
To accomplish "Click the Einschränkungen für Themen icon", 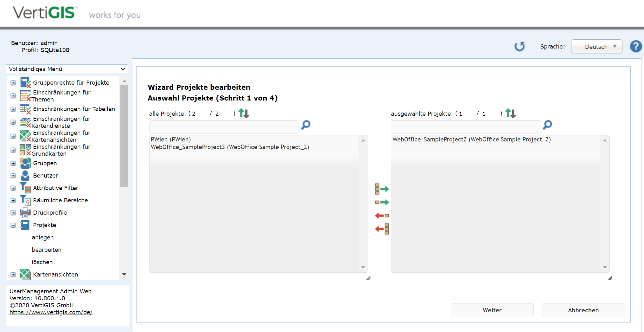I will 25,96.
